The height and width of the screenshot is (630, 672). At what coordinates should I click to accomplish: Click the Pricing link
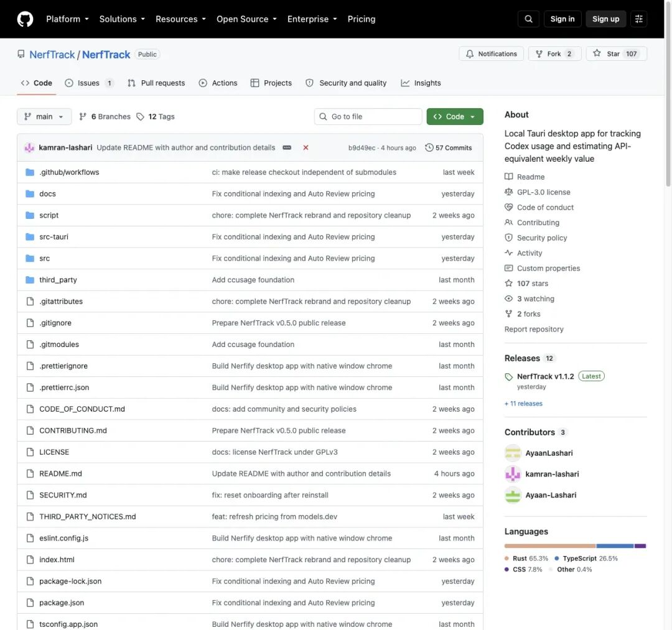(x=362, y=19)
